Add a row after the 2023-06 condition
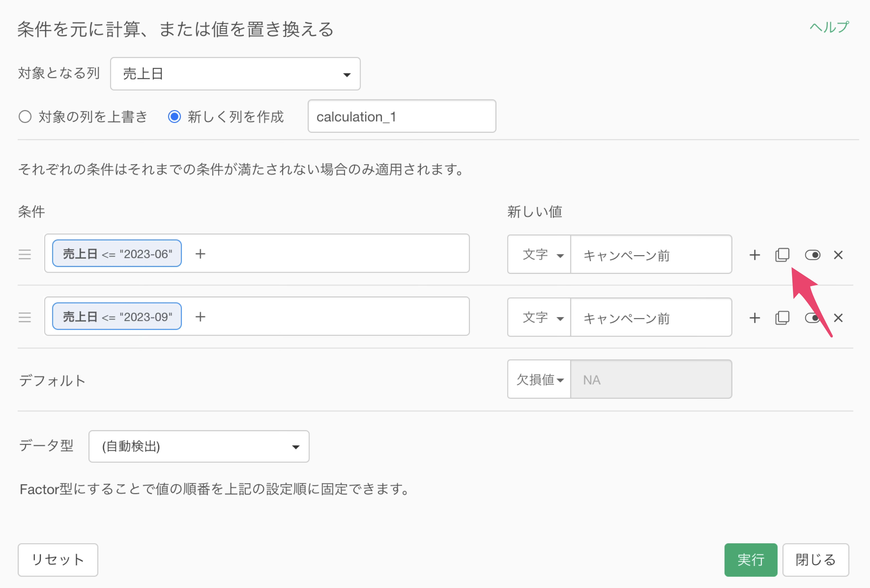870x588 pixels. pyautogui.click(x=755, y=255)
